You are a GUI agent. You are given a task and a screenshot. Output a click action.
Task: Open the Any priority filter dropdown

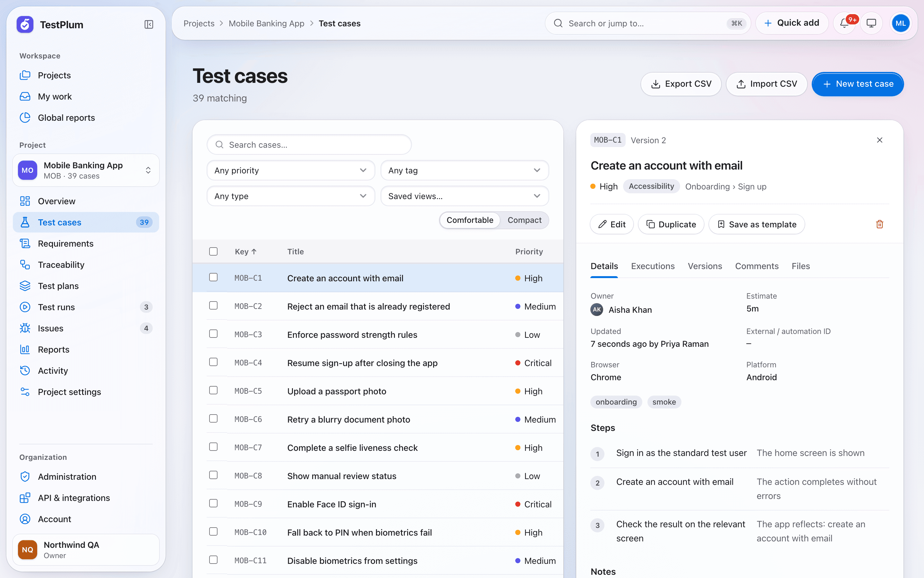[291, 171]
